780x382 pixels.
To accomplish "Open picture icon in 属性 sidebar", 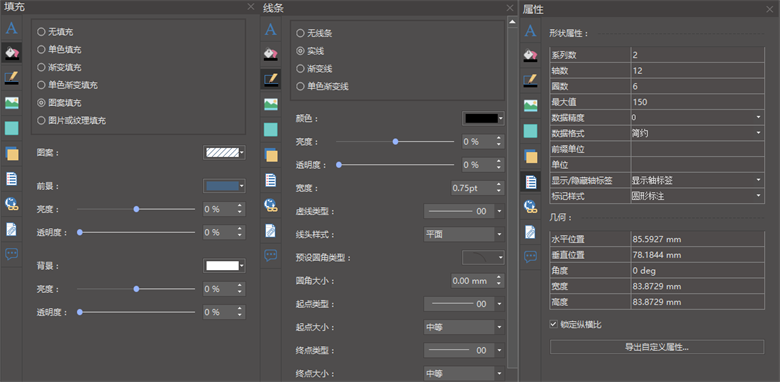I will tap(531, 106).
